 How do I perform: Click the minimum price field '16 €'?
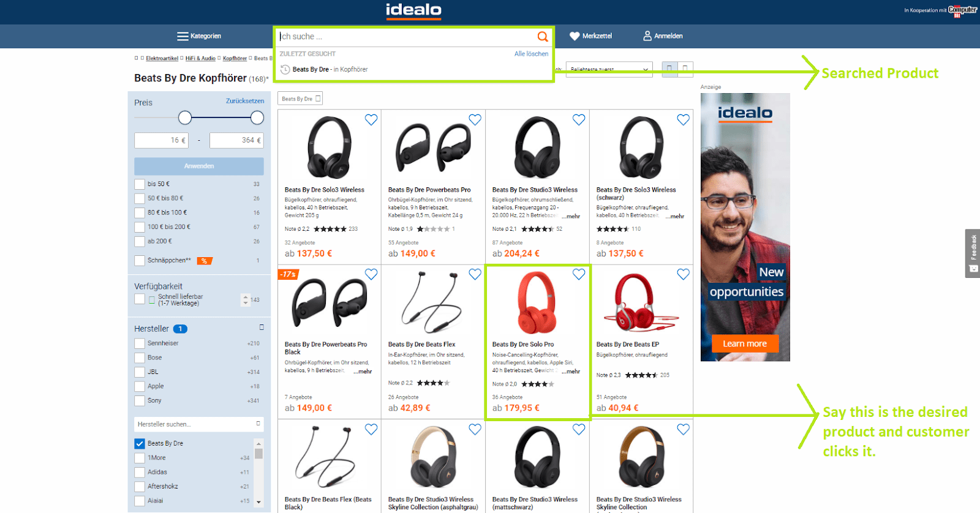(161, 140)
